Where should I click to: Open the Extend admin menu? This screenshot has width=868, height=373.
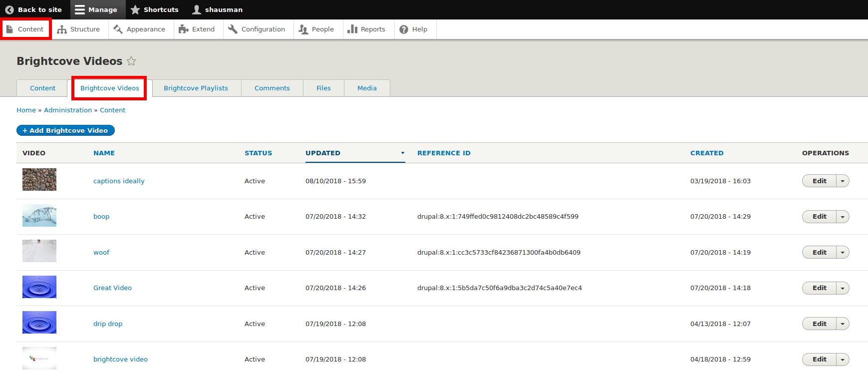coord(197,29)
